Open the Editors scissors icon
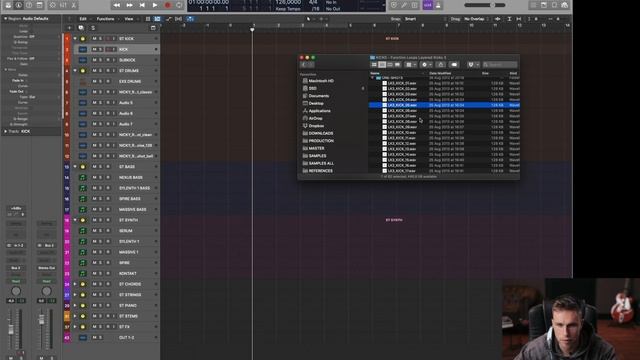This screenshot has height=360, width=640. coord(74,5)
